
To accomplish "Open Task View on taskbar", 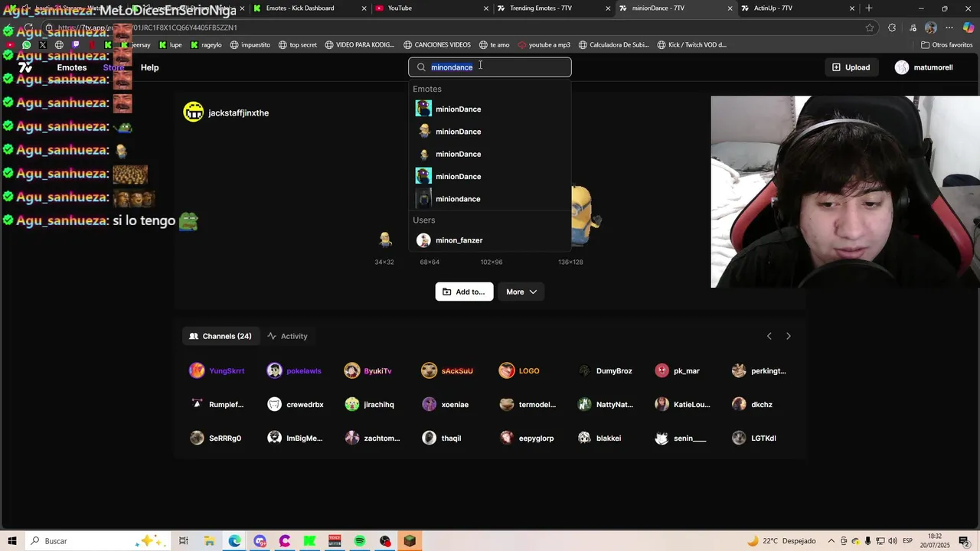I will 184,541.
